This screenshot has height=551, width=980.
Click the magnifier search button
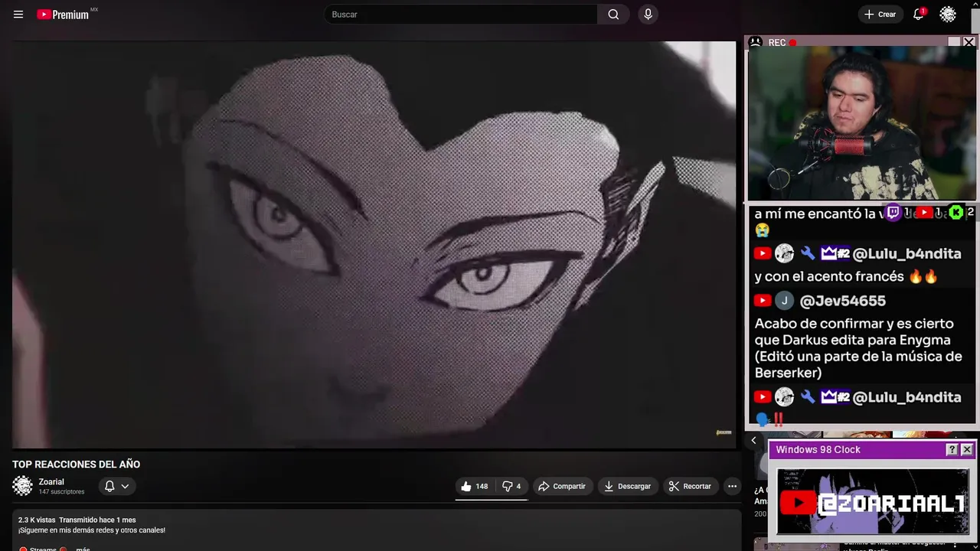[x=613, y=15]
